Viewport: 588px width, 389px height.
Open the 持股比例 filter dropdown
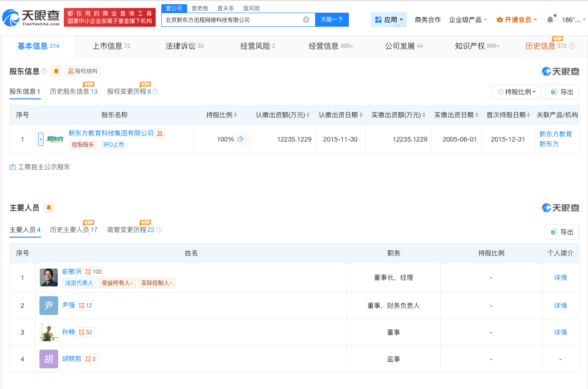(x=516, y=92)
